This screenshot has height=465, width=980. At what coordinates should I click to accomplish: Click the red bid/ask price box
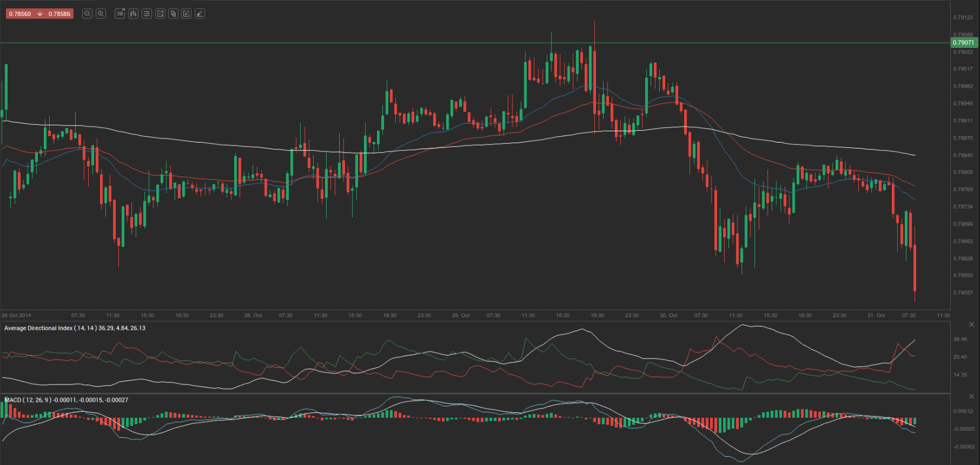39,14
